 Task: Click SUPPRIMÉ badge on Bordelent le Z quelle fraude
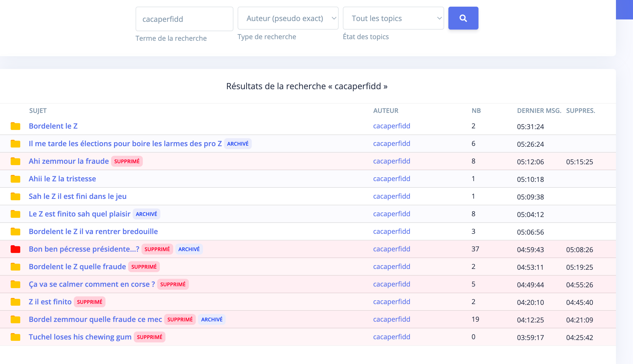click(x=144, y=267)
